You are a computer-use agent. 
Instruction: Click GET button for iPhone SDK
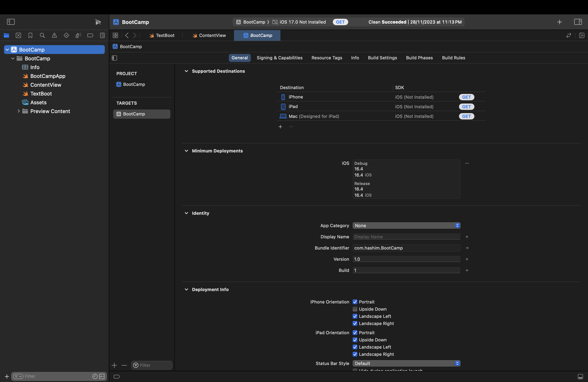point(466,97)
